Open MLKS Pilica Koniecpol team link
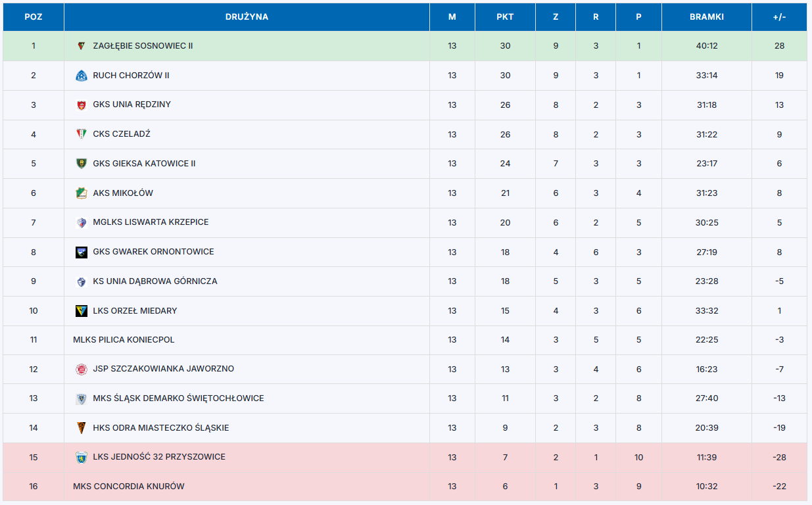This screenshot has height=505, width=812. [x=124, y=340]
